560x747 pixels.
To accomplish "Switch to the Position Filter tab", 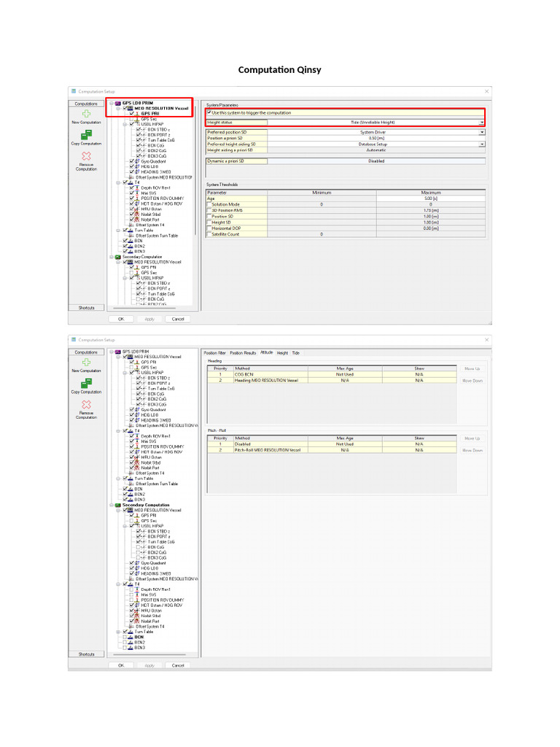I will point(215,353).
